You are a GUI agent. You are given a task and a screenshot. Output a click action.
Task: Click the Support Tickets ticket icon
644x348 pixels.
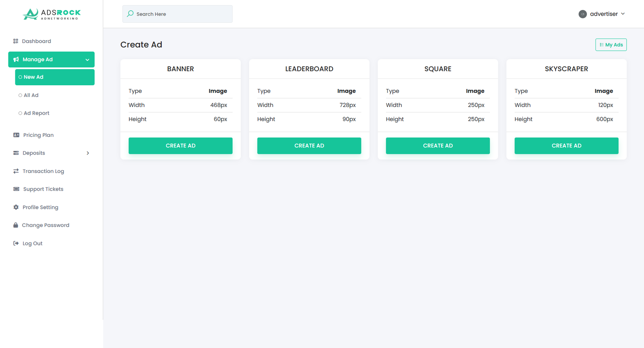click(x=16, y=189)
